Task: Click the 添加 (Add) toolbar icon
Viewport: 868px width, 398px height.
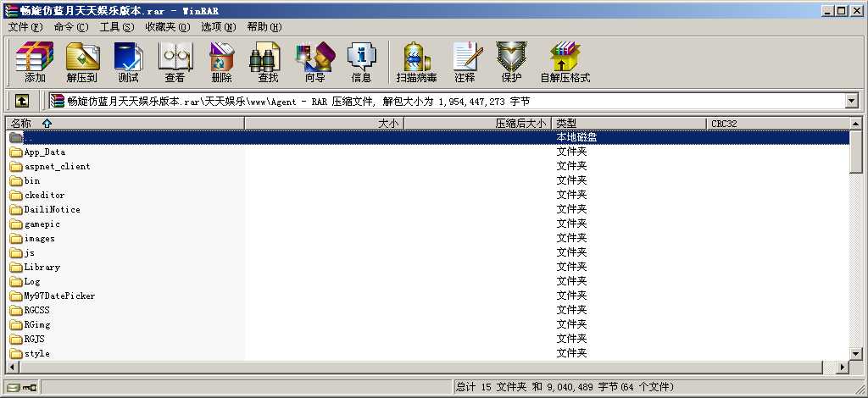Action: coord(34,61)
